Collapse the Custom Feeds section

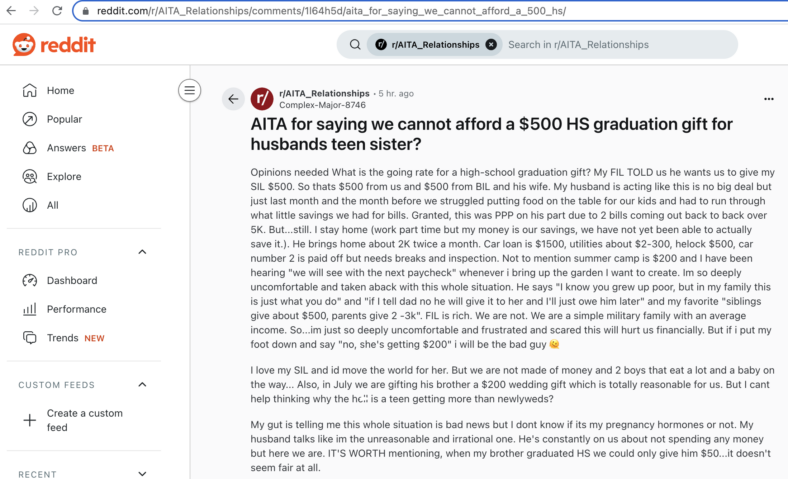point(142,385)
